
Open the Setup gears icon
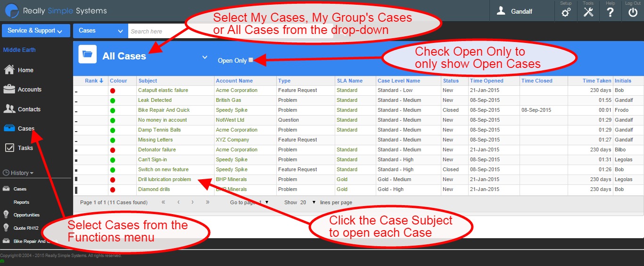point(566,12)
